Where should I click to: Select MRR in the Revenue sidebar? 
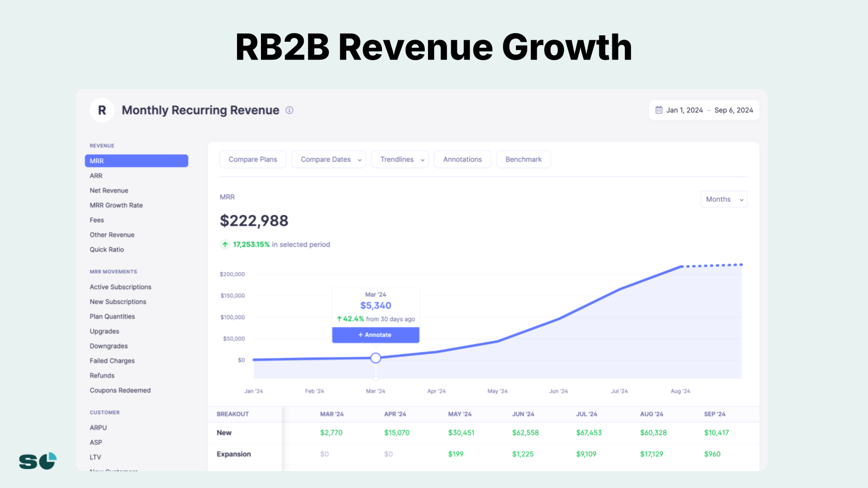(x=136, y=161)
